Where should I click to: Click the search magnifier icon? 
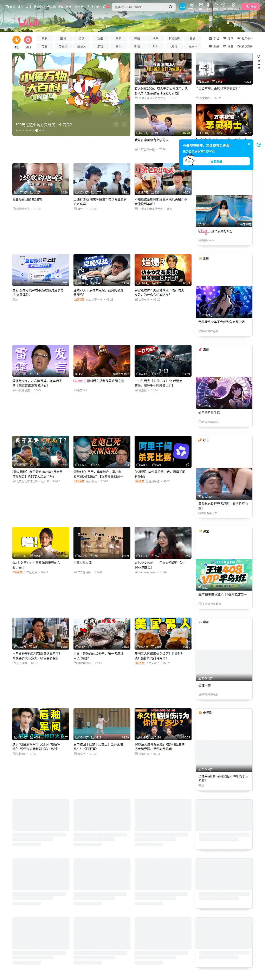[x=170, y=7]
